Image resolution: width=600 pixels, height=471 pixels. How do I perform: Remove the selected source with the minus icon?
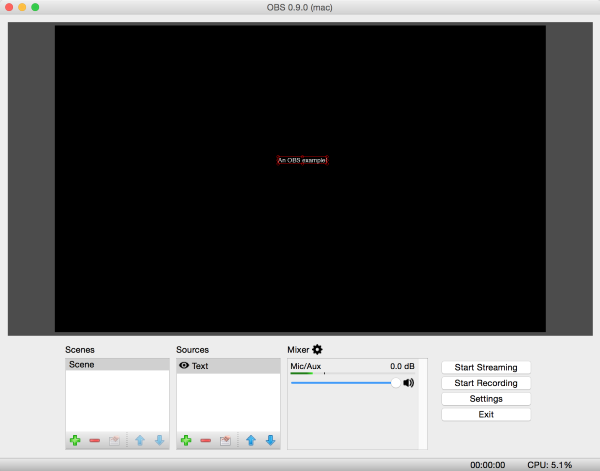205,440
